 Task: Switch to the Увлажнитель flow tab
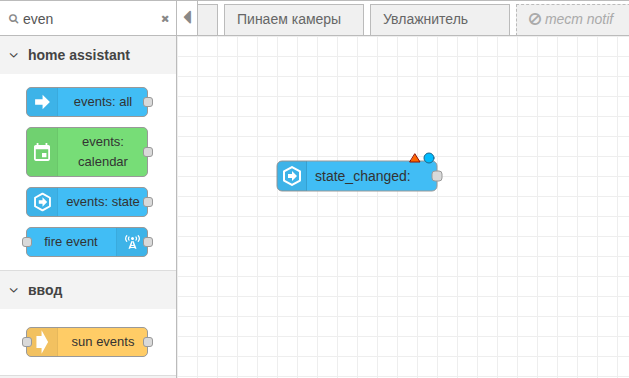point(440,20)
